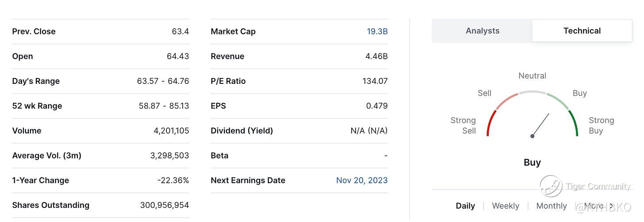Screen dimensions: 644x222
Task: Switch to the Weekly timeframe
Action: [506, 206]
